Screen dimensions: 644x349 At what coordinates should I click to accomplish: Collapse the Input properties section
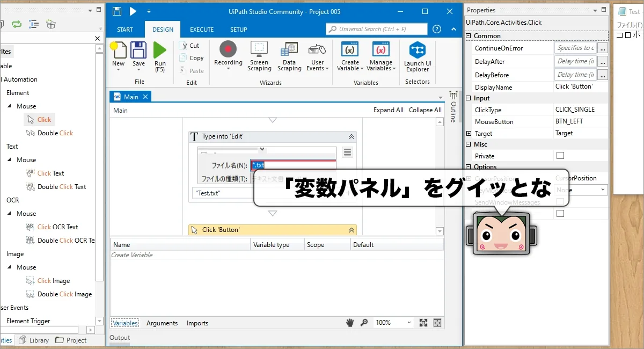[469, 98]
